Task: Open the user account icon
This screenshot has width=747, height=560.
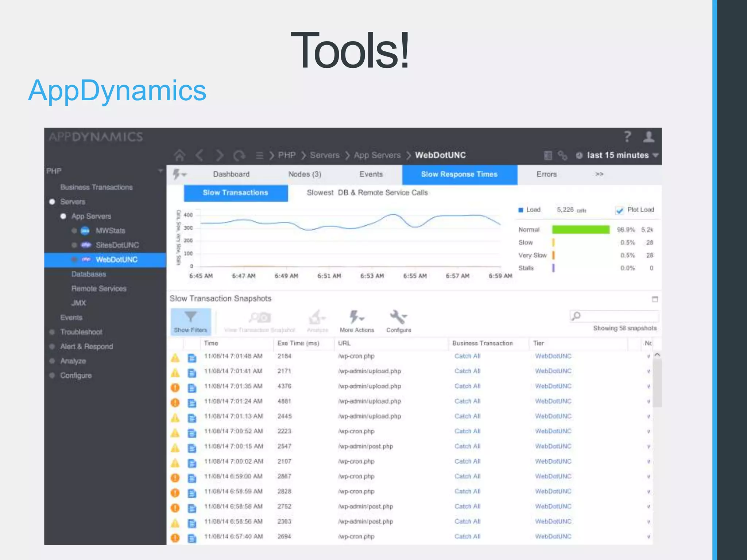Action: 649,137
